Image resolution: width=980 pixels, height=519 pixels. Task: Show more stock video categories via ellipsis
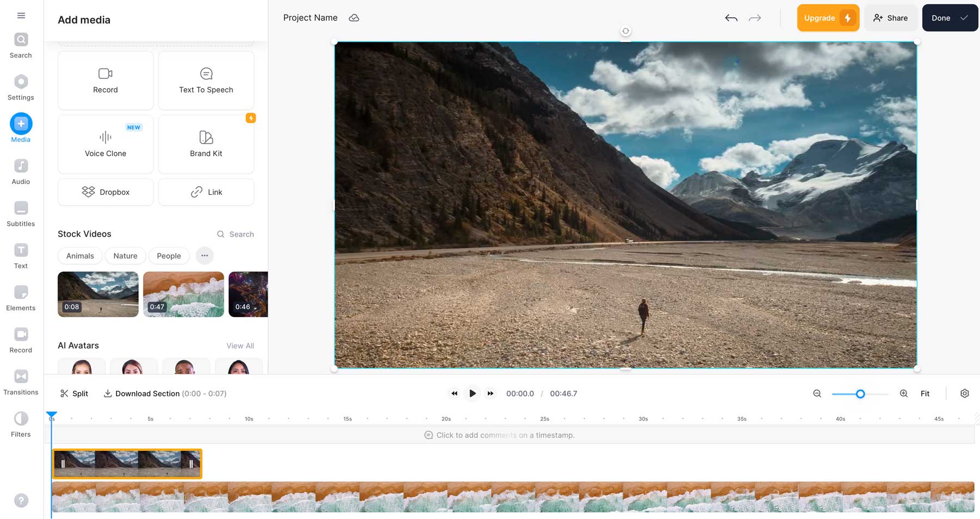coord(204,255)
